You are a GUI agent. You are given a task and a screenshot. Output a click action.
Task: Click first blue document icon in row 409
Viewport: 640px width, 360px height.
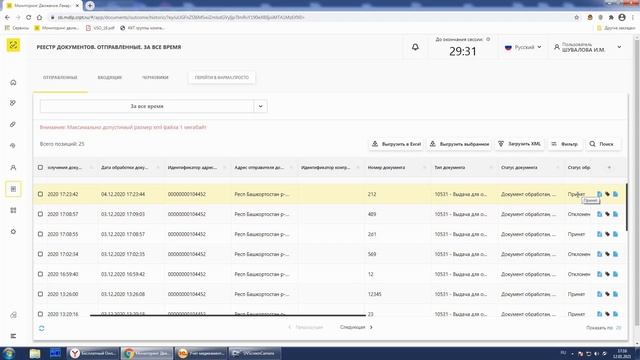click(599, 214)
